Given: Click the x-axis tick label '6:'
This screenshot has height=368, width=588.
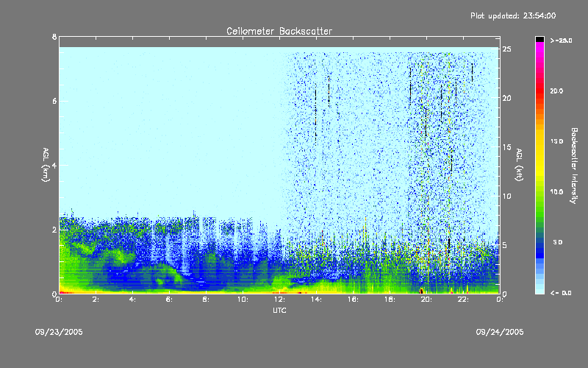Looking at the screenshot, I should (x=170, y=300).
